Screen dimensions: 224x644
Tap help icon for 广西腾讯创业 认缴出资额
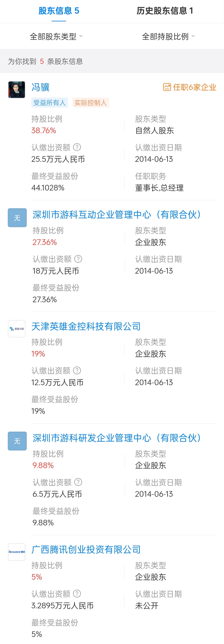[77, 594]
